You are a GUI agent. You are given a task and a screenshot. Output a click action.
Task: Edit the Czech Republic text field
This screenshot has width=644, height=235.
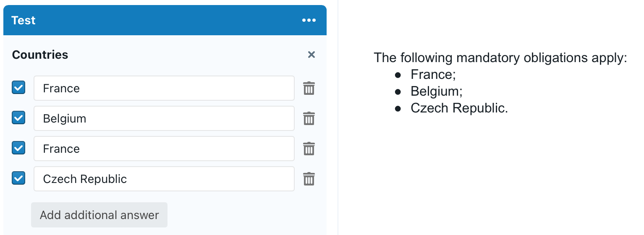tap(164, 179)
